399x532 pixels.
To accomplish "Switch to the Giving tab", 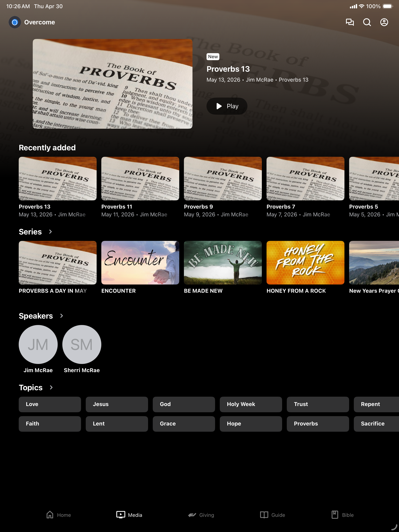I will (x=201, y=515).
